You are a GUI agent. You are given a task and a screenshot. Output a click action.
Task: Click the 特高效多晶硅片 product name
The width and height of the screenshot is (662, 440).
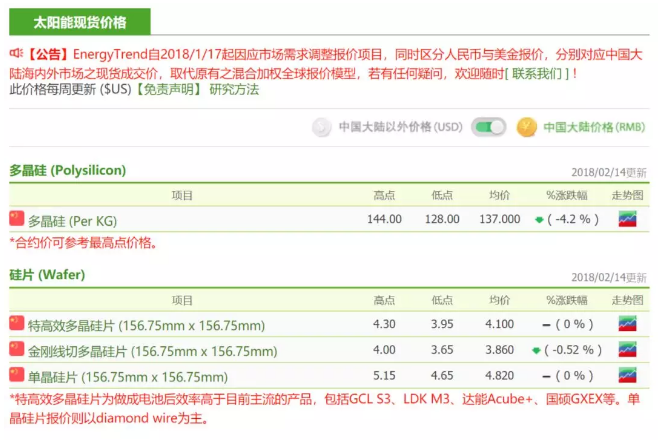[x=146, y=325]
